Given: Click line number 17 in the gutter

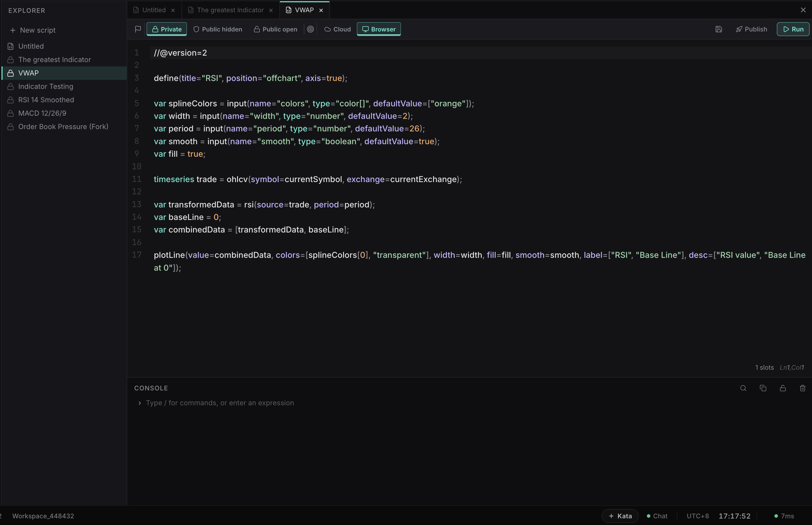Looking at the screenshot, I should 137,255.
